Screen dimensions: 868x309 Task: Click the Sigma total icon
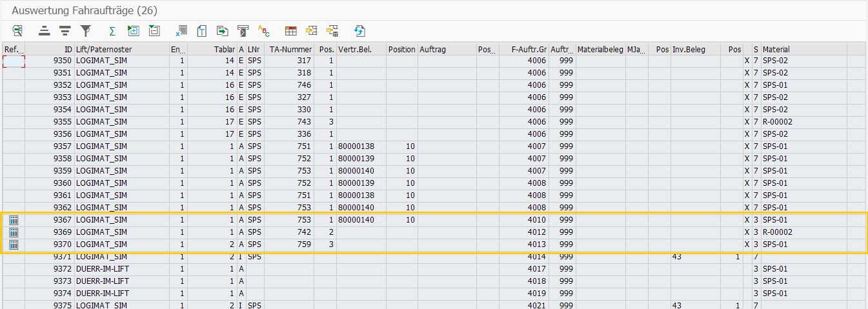(x=112, y=30)
